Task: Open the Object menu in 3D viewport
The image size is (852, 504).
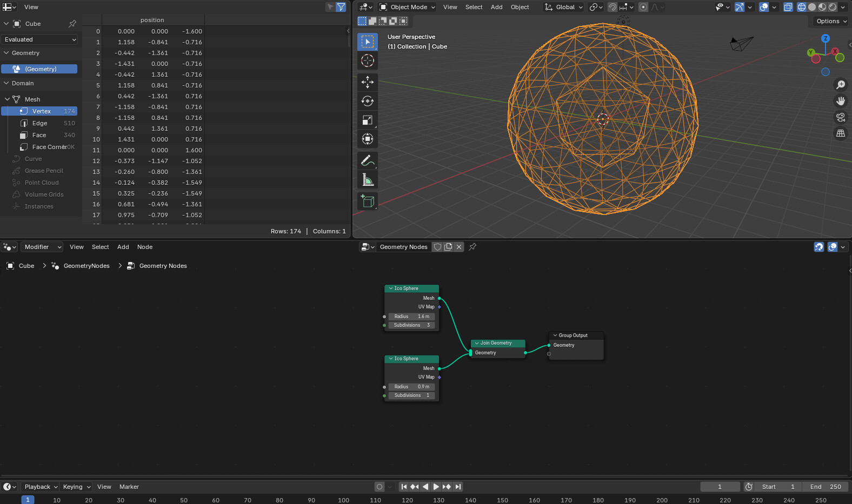Action: pos(520,7)
